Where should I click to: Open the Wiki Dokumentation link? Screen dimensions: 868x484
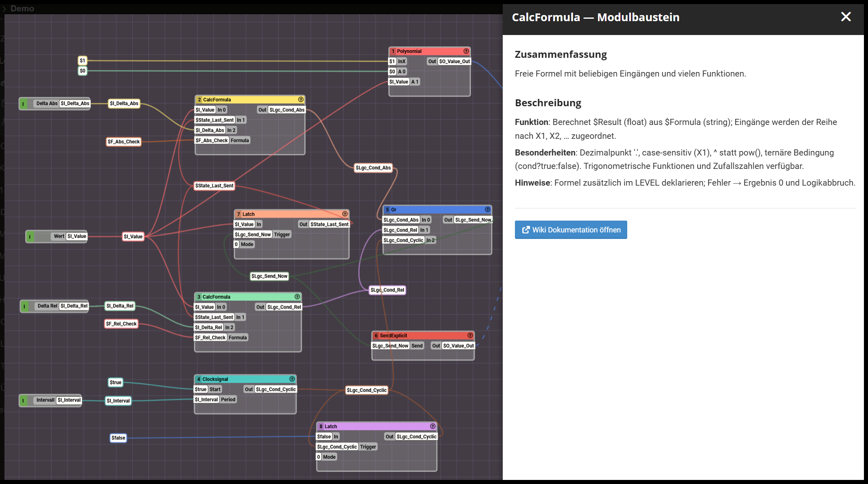coord(571,230)
